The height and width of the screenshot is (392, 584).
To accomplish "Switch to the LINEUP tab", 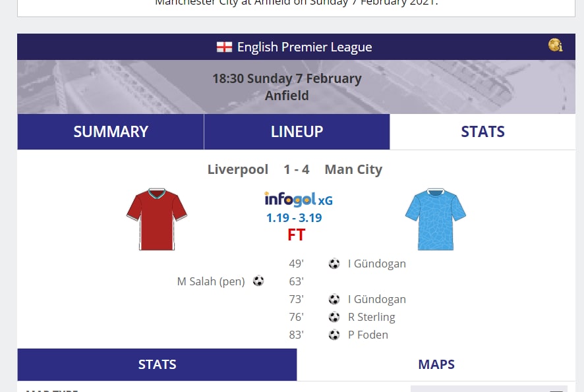I will [x=297, y=132].
